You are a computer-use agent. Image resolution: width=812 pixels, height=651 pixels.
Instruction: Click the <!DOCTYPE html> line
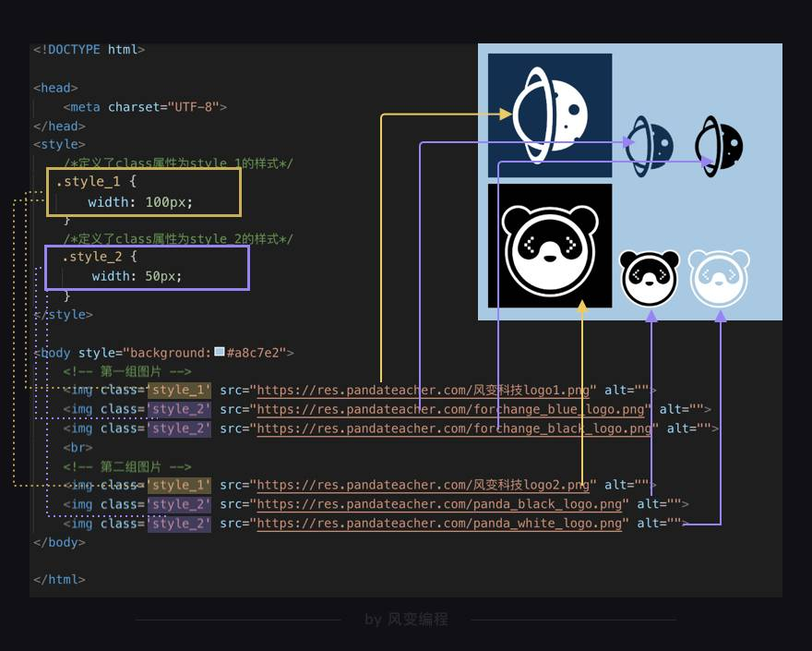[x=90, y=50]
